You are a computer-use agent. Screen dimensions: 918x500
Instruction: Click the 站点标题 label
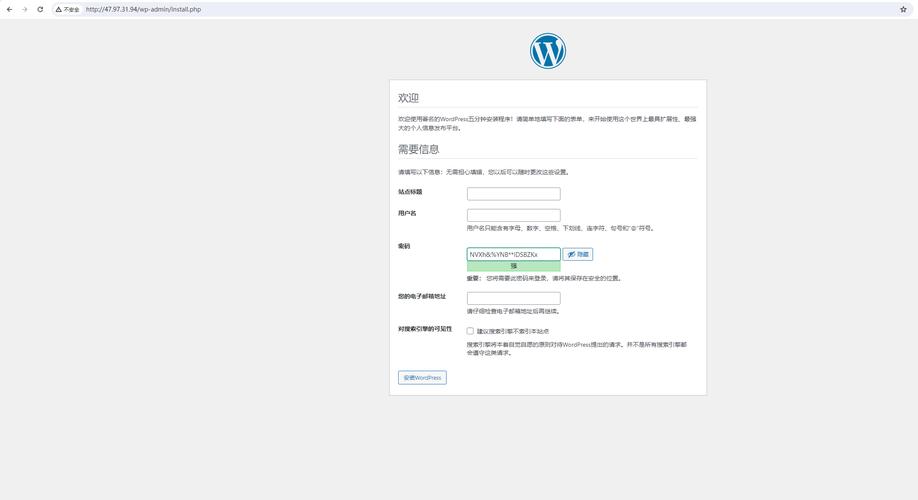coord(410,191)
